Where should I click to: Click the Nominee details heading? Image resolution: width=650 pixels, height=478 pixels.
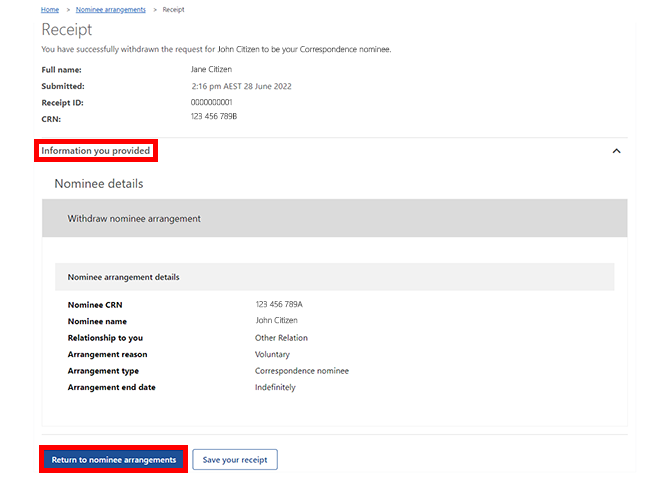click(98, 184)
